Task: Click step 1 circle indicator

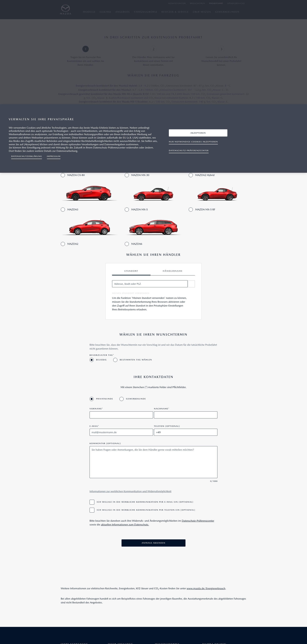Action: (86, 49)
